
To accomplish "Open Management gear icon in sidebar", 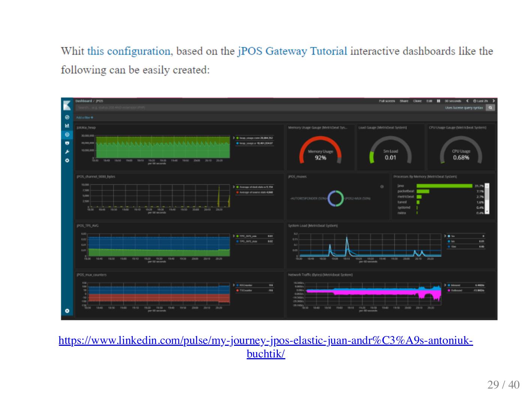I will coord(67,160).
